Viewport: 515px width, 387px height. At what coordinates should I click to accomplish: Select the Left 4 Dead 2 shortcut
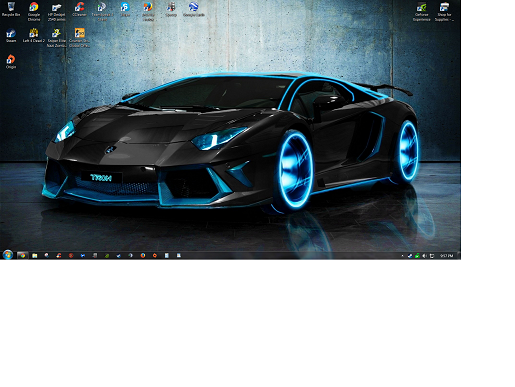(34, 35)
